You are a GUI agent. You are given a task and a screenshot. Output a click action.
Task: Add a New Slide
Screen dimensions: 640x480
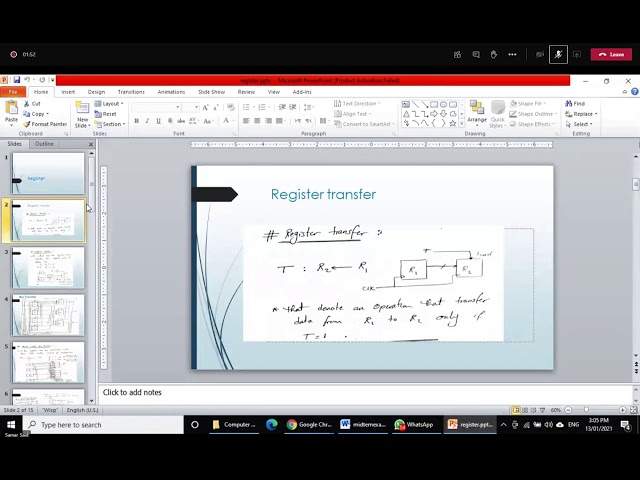[x=82, y=115]
